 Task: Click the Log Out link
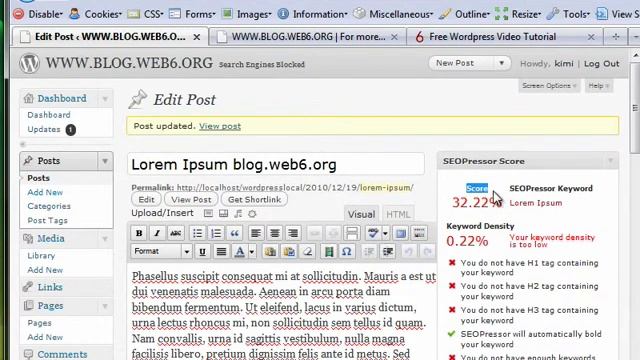click(602, 64)
